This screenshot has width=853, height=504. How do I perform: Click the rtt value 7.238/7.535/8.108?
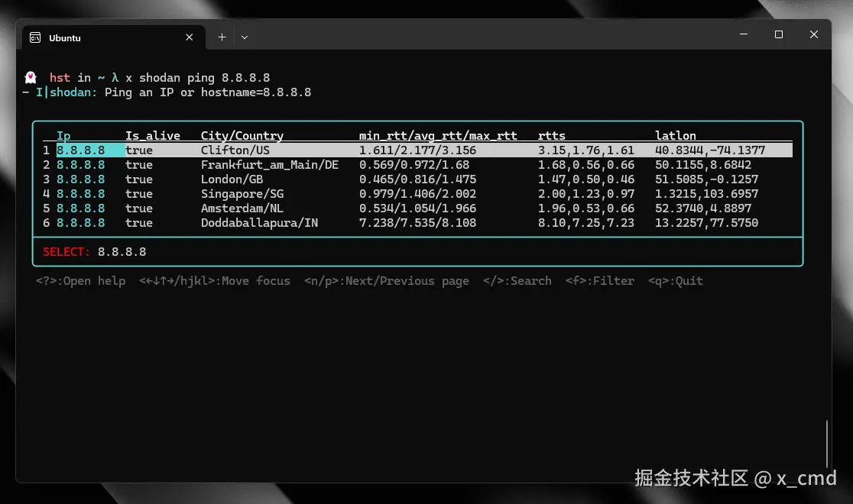pyautogui.click(x=417, y=223)
